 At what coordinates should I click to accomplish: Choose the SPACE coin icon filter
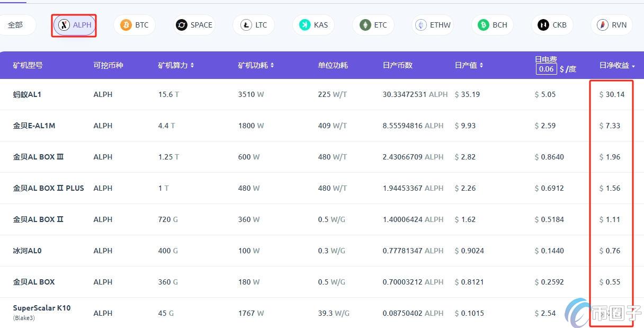(x=182, y=25)
